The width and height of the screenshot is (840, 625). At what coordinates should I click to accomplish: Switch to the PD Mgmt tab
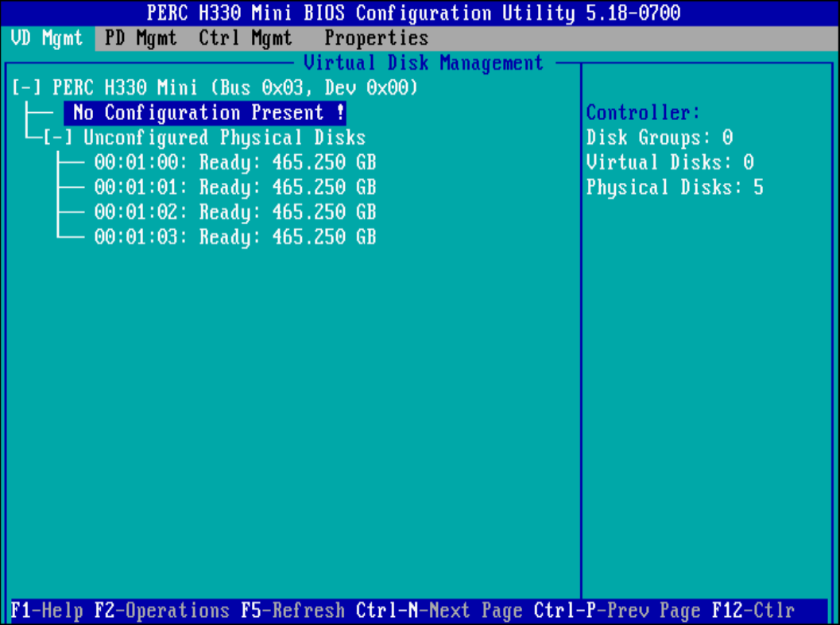[x=140, y=38]
